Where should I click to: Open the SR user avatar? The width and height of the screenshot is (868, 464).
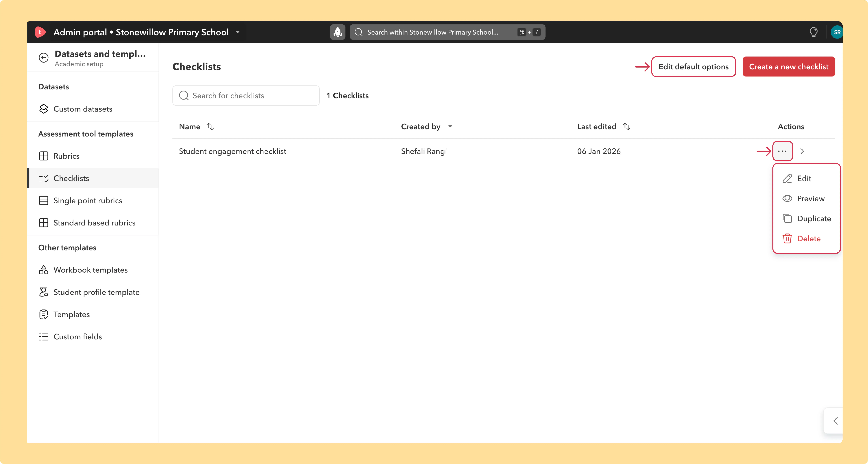coord(837,32)
